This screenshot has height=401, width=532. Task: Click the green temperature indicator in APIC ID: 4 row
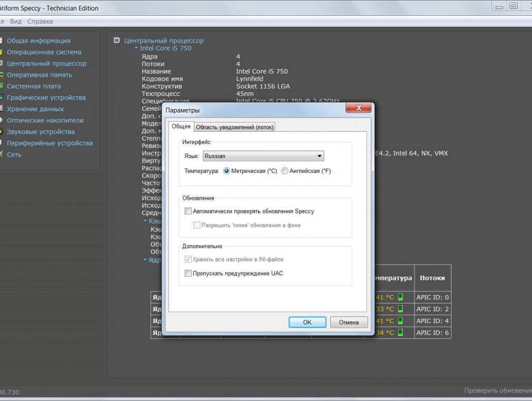click(x=400, y=321)
